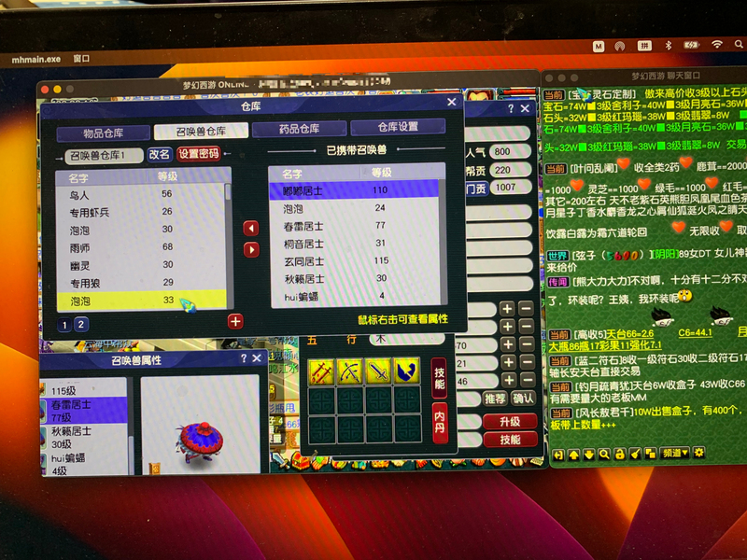Image resolution: width=747 pixels, height=560 pixels.
Task: Click the down arrow icon in chat toolbar
Action: click(x=589, y=455)
